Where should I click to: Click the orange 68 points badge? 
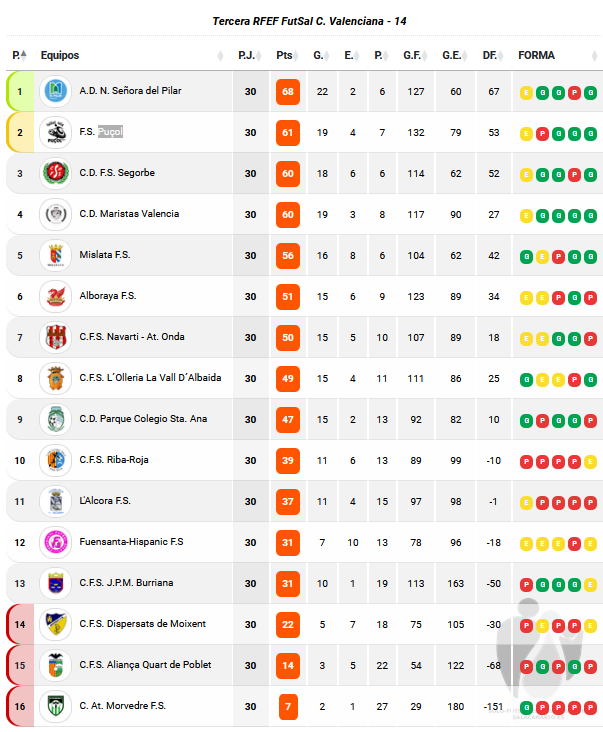pos(287,92)
